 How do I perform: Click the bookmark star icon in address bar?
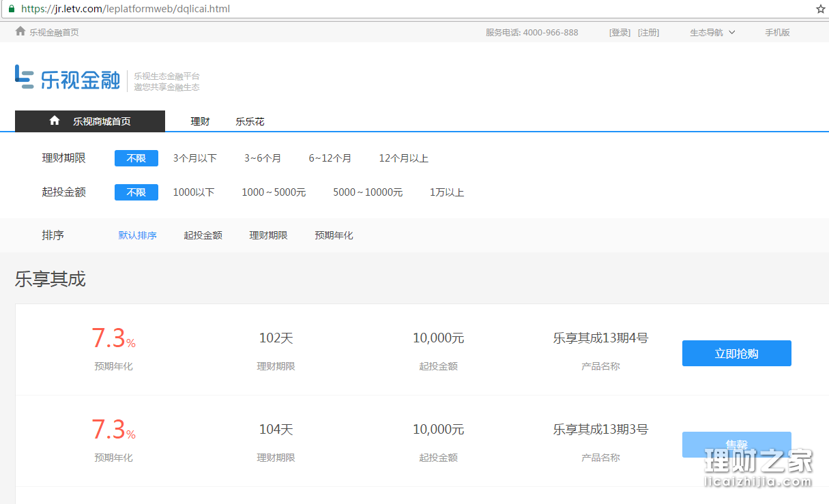pos(821,9)
